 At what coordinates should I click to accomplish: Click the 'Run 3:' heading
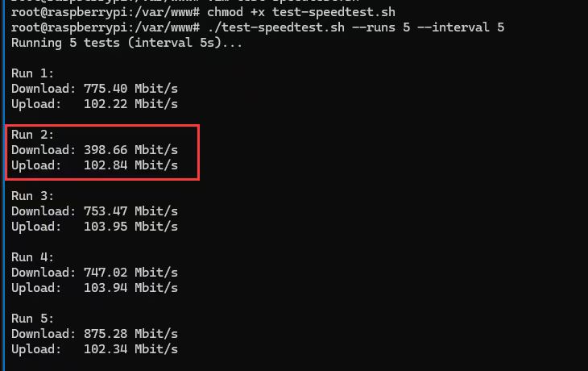33,196
